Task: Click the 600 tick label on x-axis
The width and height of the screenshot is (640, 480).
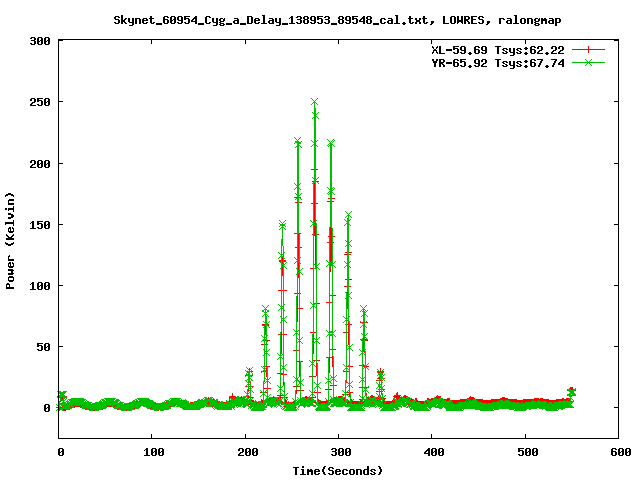Action: tap(617, 453)
